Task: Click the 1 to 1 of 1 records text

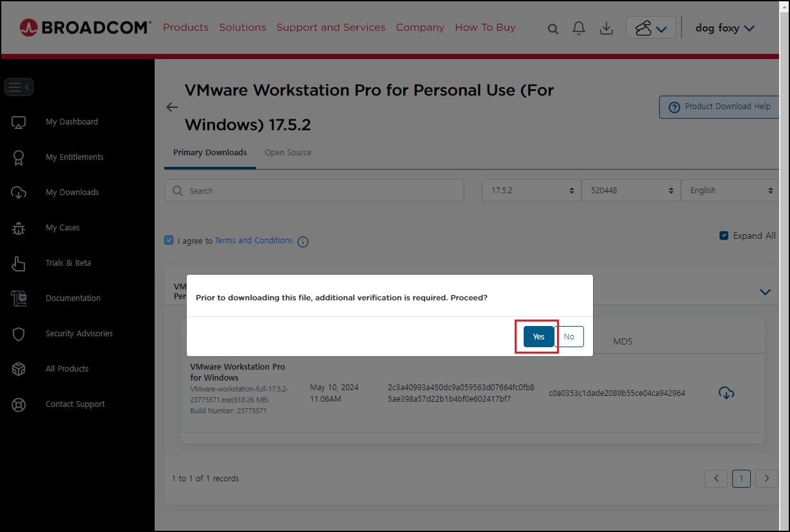Action: [x=205, y=479]
